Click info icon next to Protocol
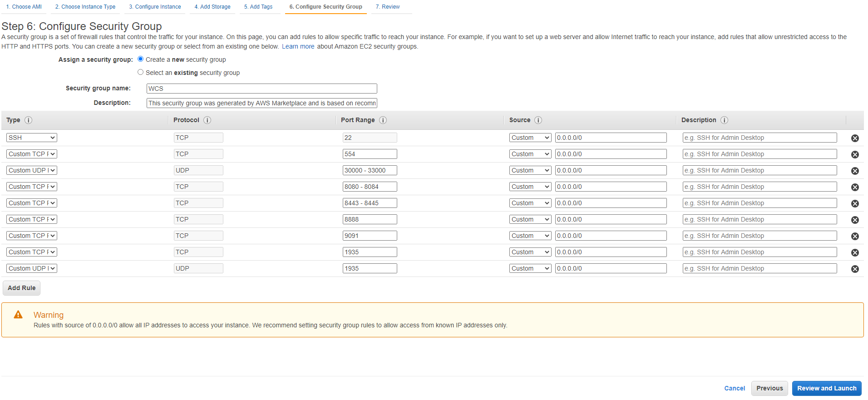This screenshot has width=868, height=400. (207, 120)
